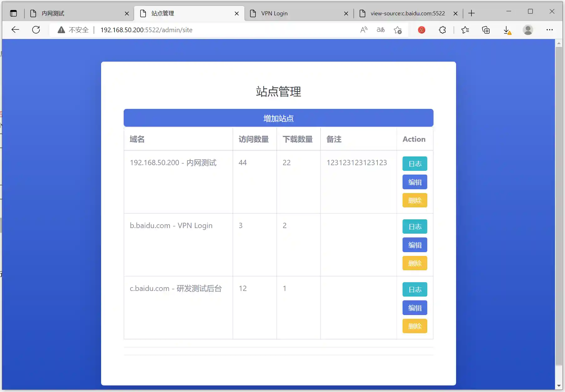The height and width of the screenshot is (392, 565).
Task: Open the Collections icon
Action: pos(486,30)
